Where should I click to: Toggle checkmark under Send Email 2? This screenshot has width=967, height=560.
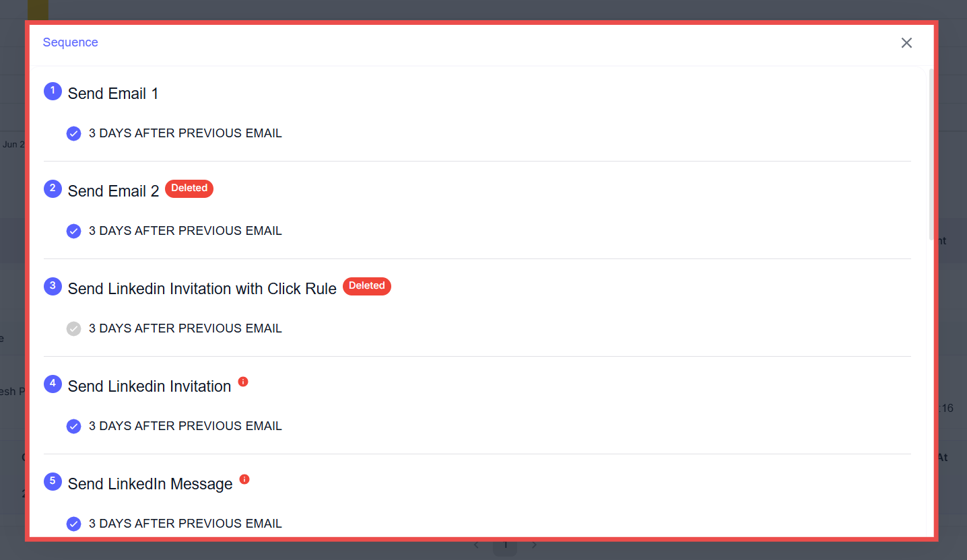coord(74,231)
